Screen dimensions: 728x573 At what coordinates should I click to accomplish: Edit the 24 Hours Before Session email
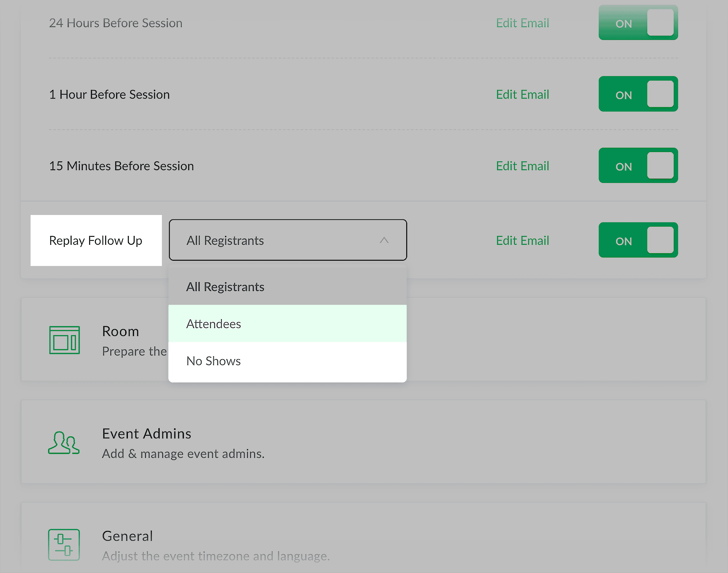pos(522,23)
